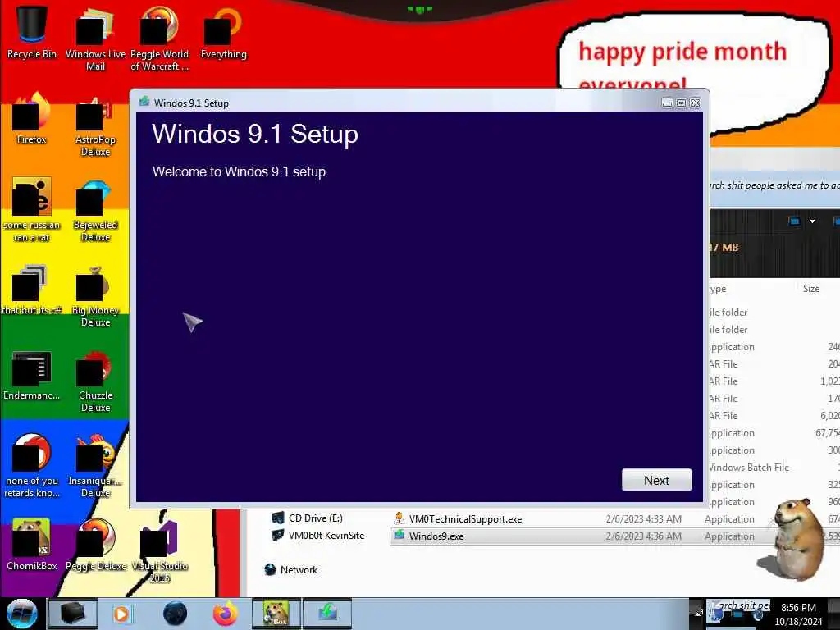Image resolution: width=840 pixels, height=630 pixels.
Task: Select the Big Money Deluxe desktop icon
Action: pos(95,295)
